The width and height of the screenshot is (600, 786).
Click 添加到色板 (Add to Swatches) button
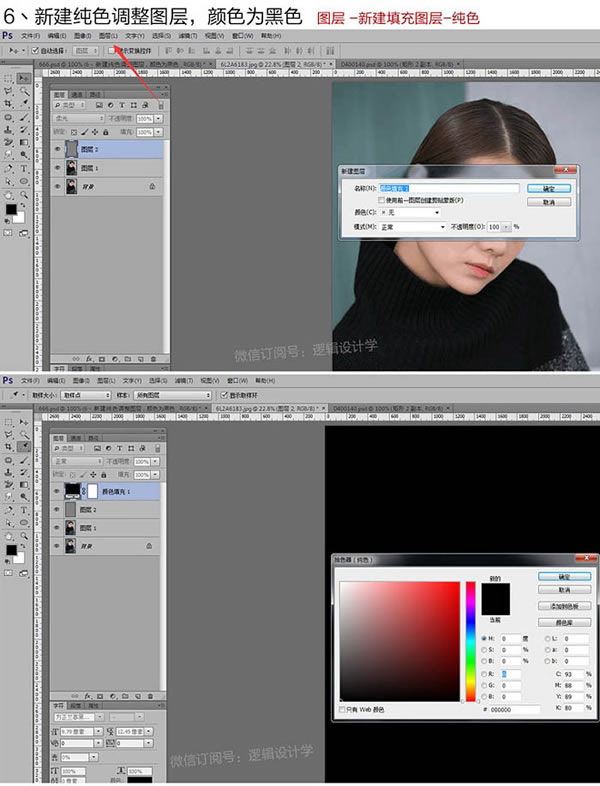(565, 606)
